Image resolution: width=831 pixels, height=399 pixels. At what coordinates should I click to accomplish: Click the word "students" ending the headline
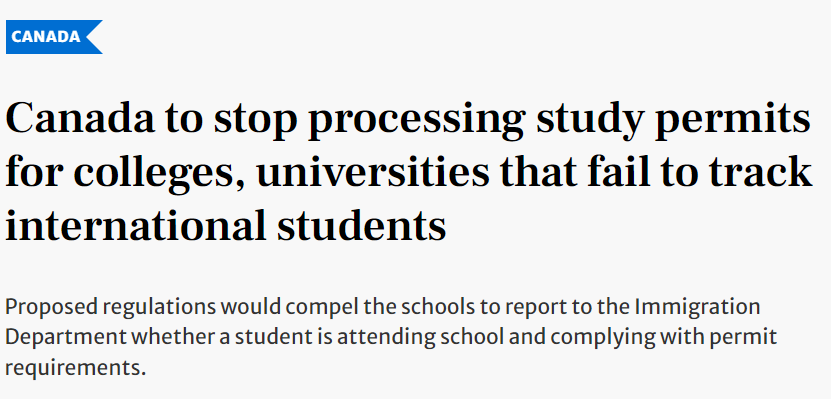pyautogui.click(x=361, y=224)
